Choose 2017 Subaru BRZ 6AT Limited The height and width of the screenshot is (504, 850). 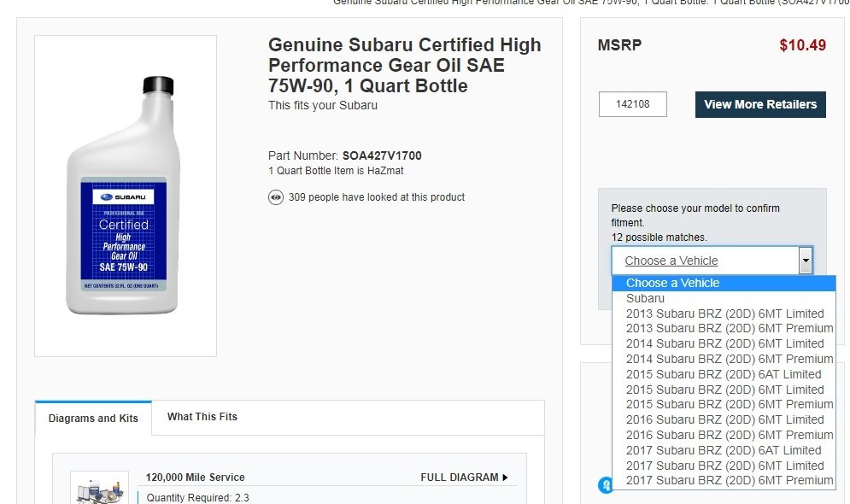click(x=724, y=450)
